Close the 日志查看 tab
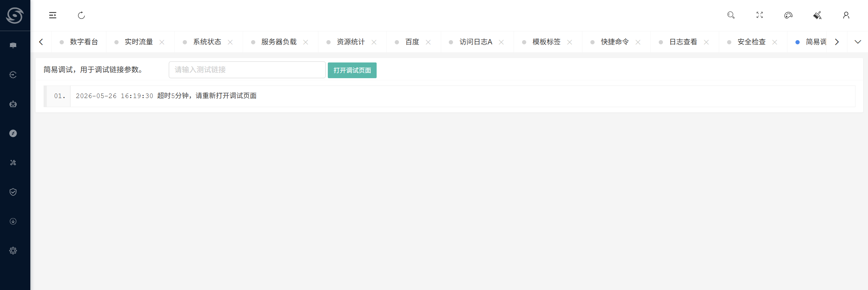 coord(706,42)
